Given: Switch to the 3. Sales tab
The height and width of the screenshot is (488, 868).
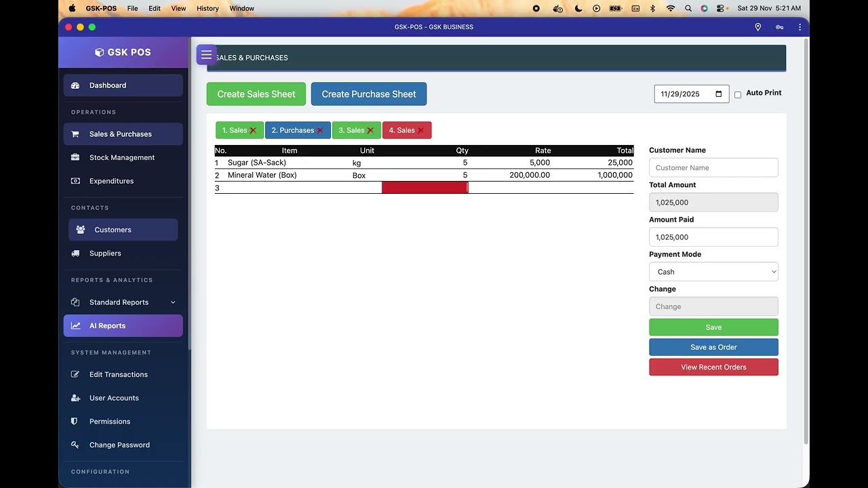Looking at the screenshot, I should (x=351, y=130).
